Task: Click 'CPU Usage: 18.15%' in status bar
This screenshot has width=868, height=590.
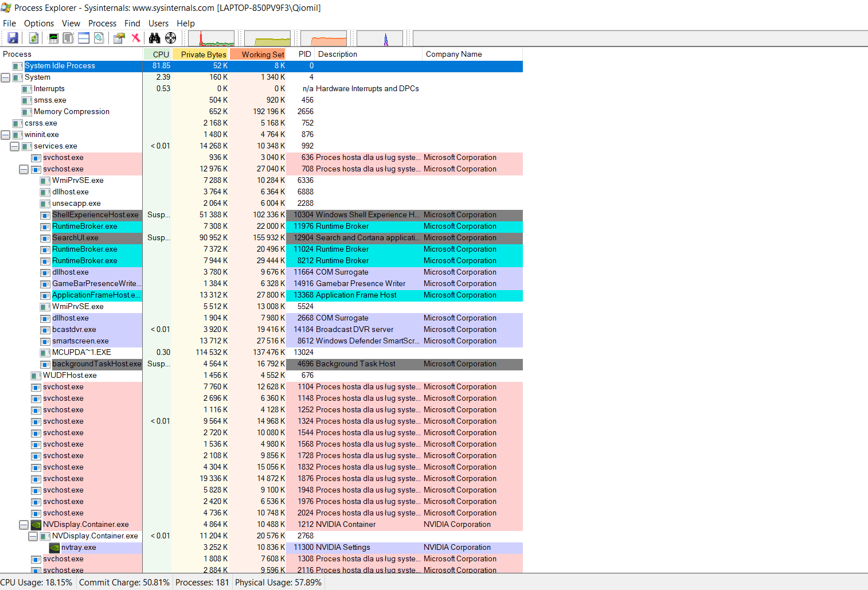Action: pyautogui.click(x=37, y=583)
